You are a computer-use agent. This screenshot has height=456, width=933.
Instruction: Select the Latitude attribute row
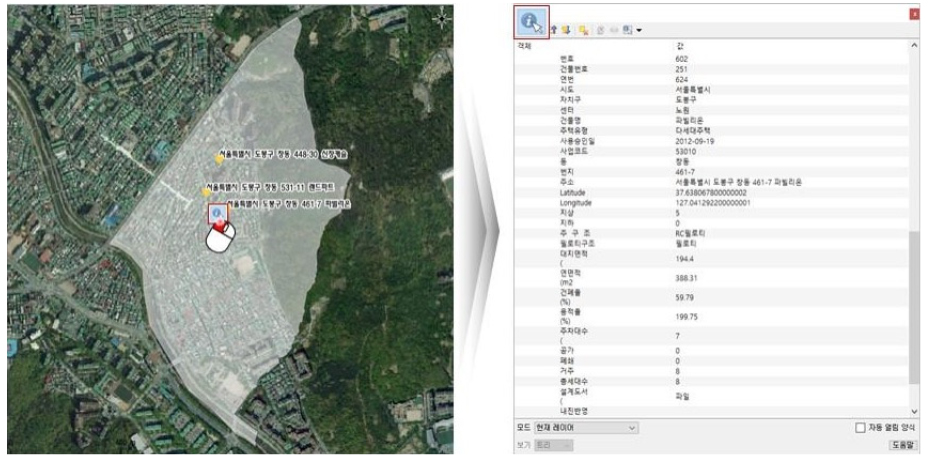click(x=711, y=193)
